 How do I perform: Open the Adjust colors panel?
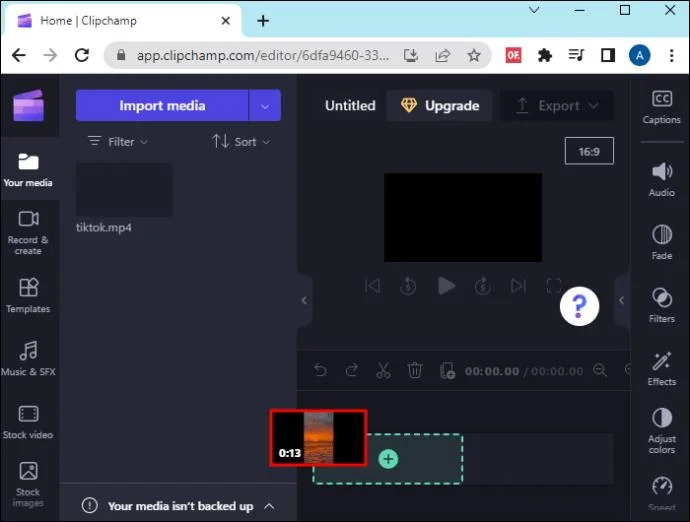[x=661, y=430]
